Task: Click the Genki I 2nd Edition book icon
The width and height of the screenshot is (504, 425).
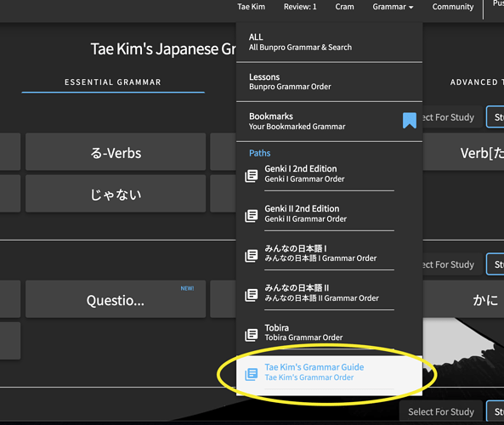Action: click(252, 176)
